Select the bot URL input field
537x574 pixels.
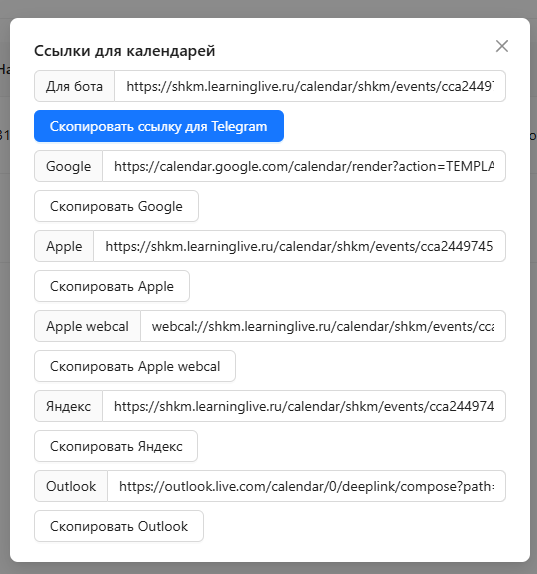click(310, 86)
